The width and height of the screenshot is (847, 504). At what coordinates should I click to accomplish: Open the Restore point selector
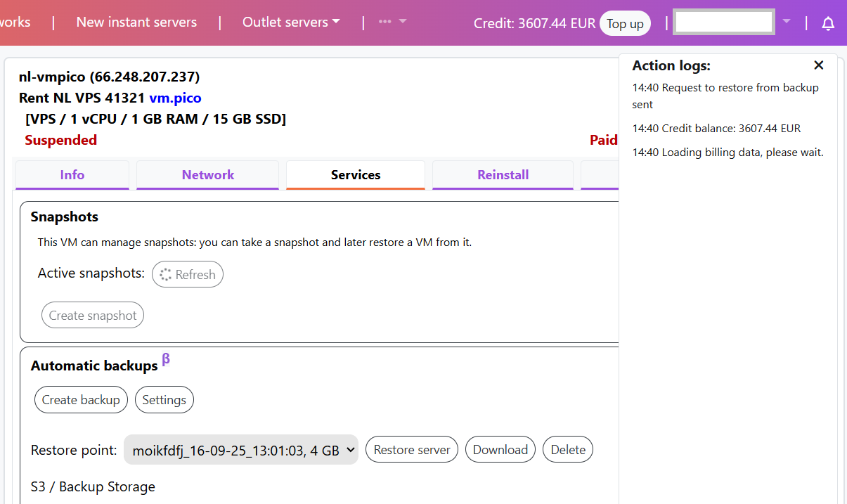click(241, 450)
